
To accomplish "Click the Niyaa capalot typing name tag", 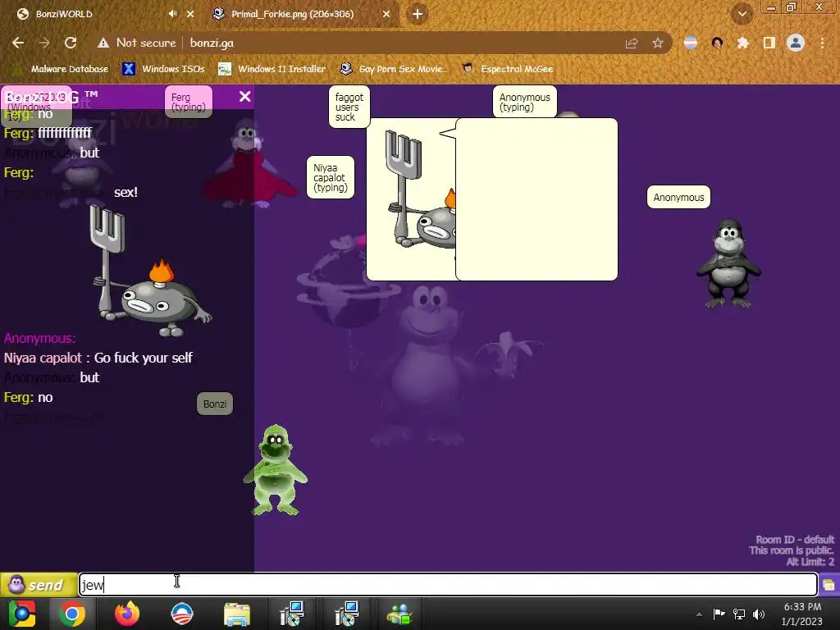I will click(331, 177).
